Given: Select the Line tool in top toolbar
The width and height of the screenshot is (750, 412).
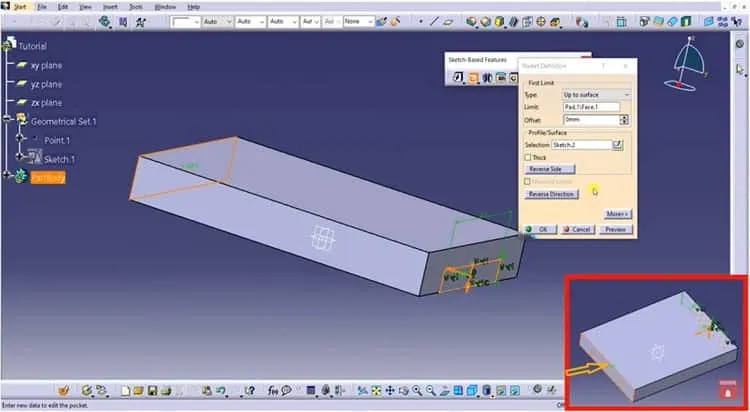Looking at the screenshot, I should pos(434,22).
